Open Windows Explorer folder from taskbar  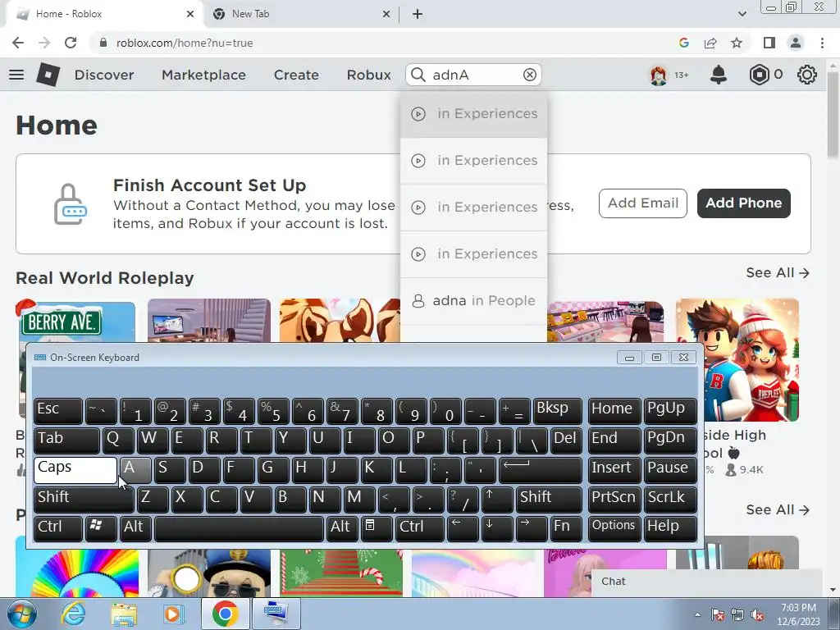tap(124, 614)
